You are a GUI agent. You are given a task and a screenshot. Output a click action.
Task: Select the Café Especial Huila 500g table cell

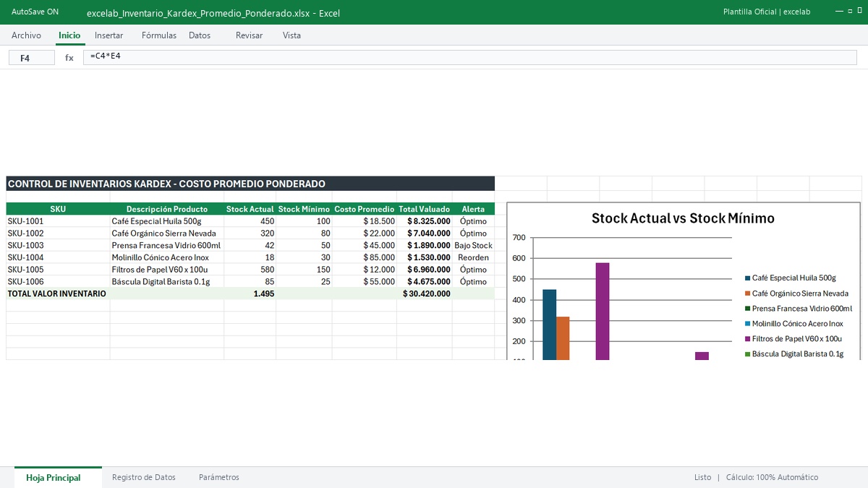(x=167, y=221)
